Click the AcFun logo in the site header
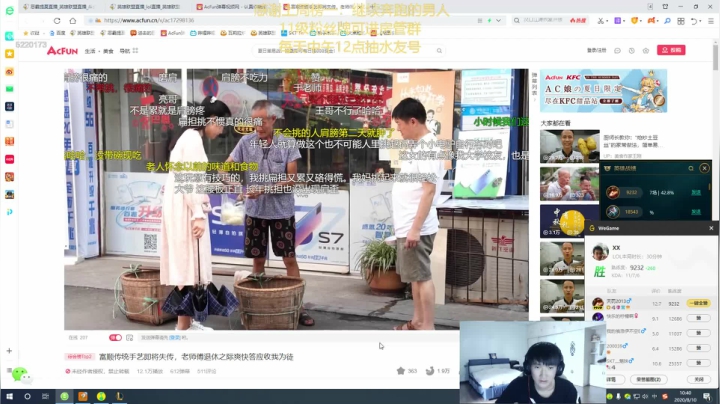Image resolution: width=720 pixels, height=404 pixels. [x=62, y=50]
